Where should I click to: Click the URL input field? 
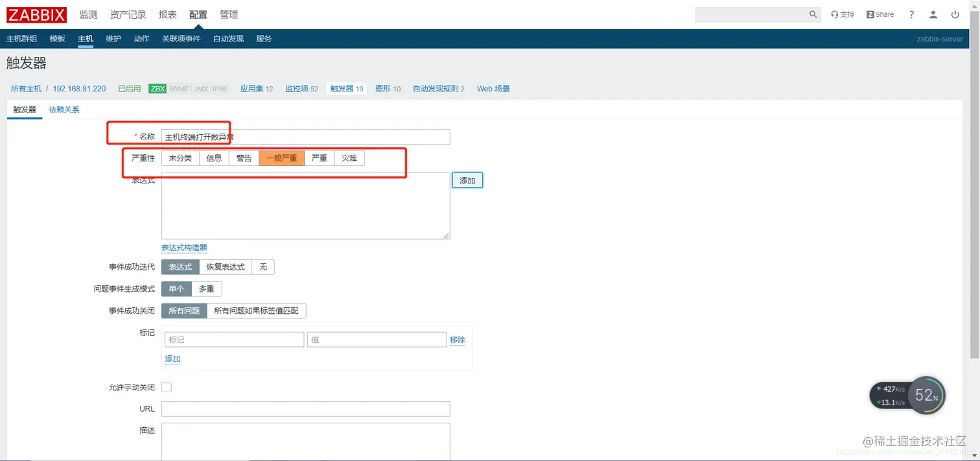click(305, 409)
